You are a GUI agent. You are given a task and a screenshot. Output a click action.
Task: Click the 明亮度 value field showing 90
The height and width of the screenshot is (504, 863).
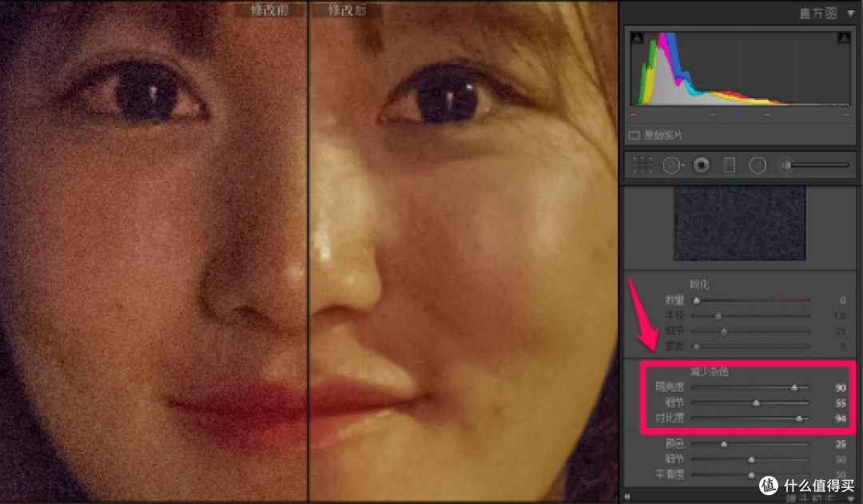coord(841,388)
